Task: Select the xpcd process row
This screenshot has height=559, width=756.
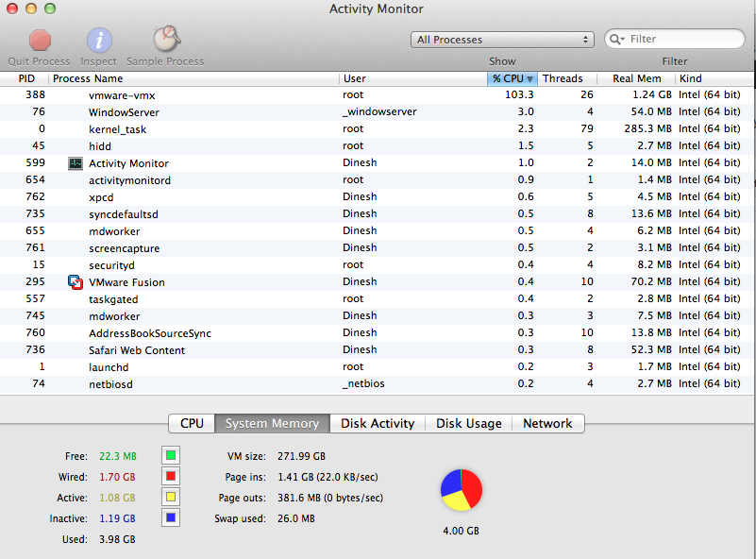Action: pos(376,196)
